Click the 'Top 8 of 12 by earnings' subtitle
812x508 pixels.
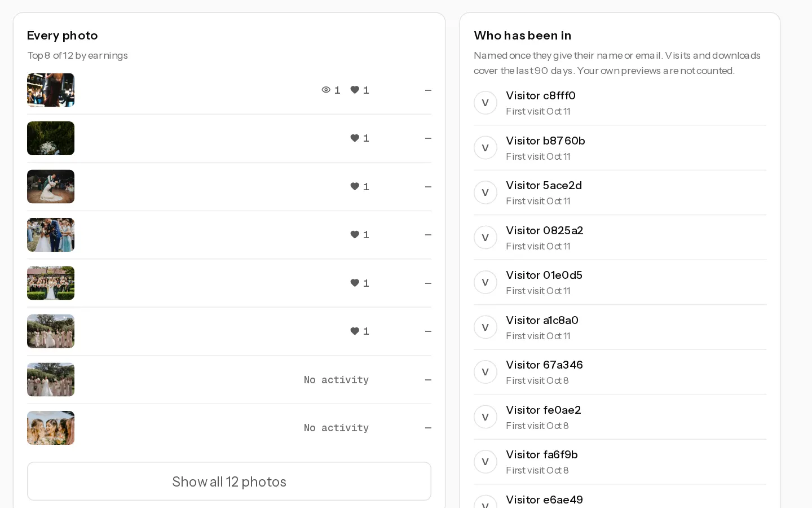(77, 55)
